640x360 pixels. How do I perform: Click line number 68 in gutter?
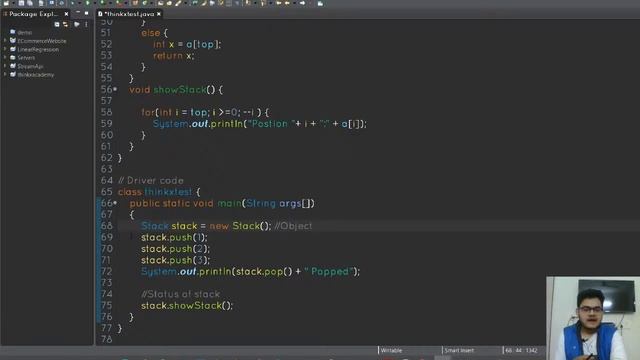coord(107,226)
